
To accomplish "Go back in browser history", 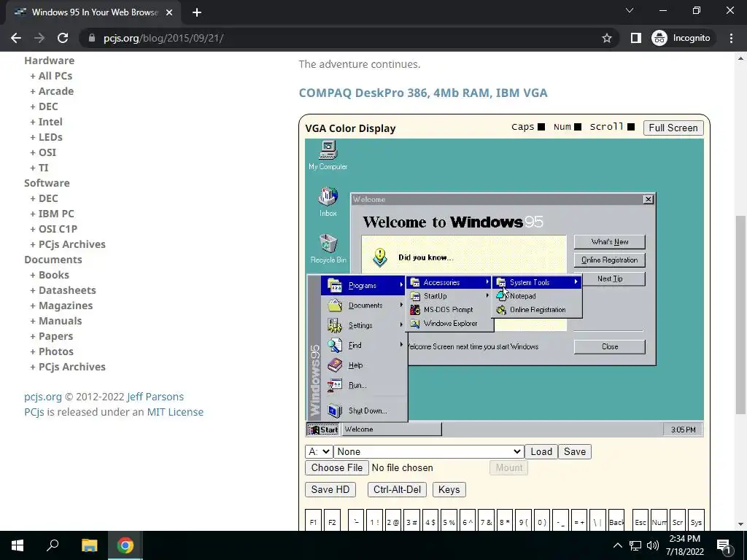I will [16, 38].
